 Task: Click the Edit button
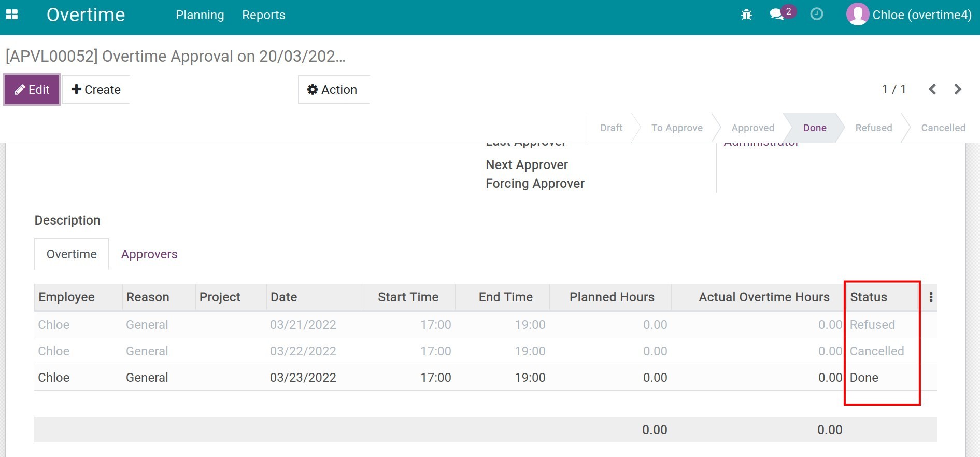pyautogui.click(x=32, y=90)
